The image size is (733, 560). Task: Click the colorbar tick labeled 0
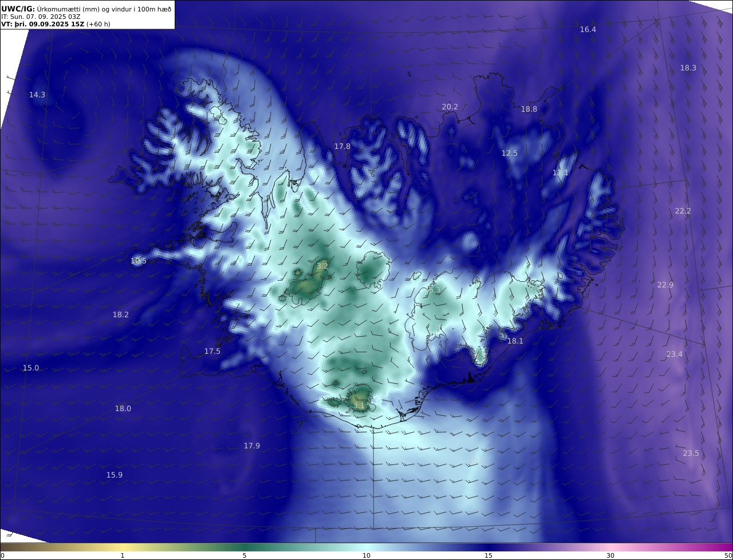tap(2, 555)
